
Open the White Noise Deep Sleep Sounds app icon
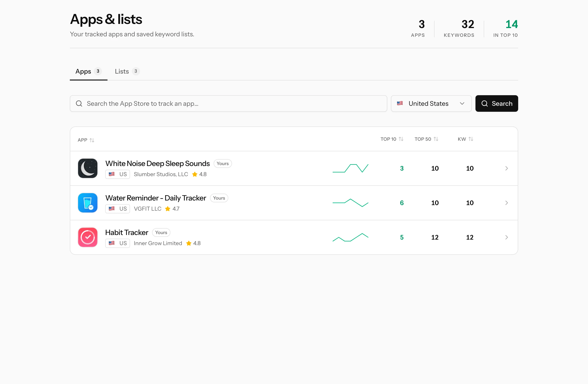(88, 168)
